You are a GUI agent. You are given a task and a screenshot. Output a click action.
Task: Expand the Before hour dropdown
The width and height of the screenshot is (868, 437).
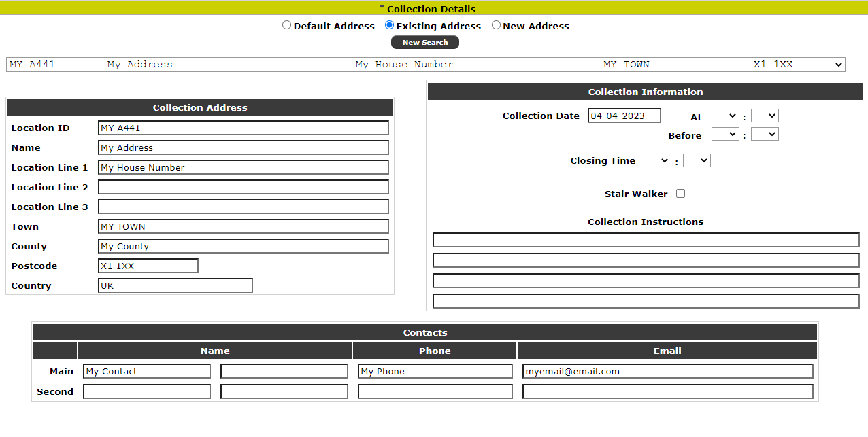[x=725, y=135]
